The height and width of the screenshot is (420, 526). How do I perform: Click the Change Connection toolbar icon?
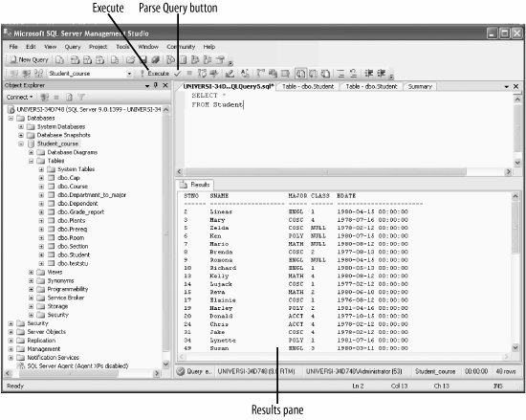point(39,73)
